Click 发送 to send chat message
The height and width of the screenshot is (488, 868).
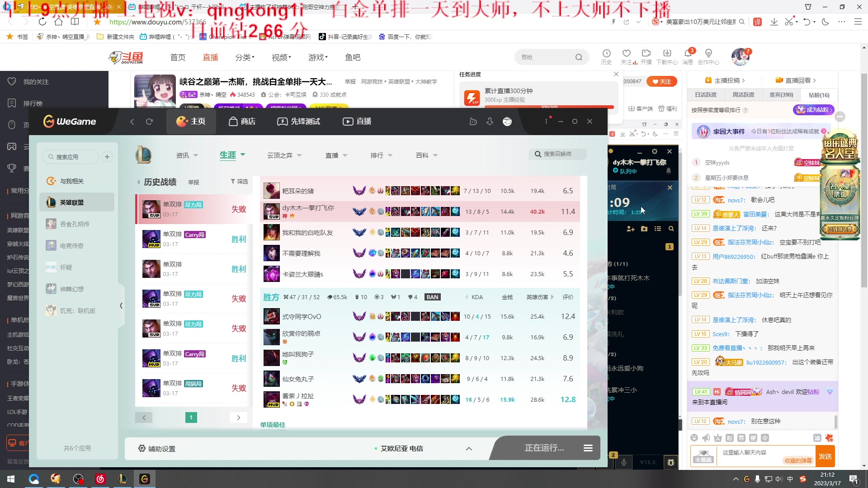(x=825, y=456)
